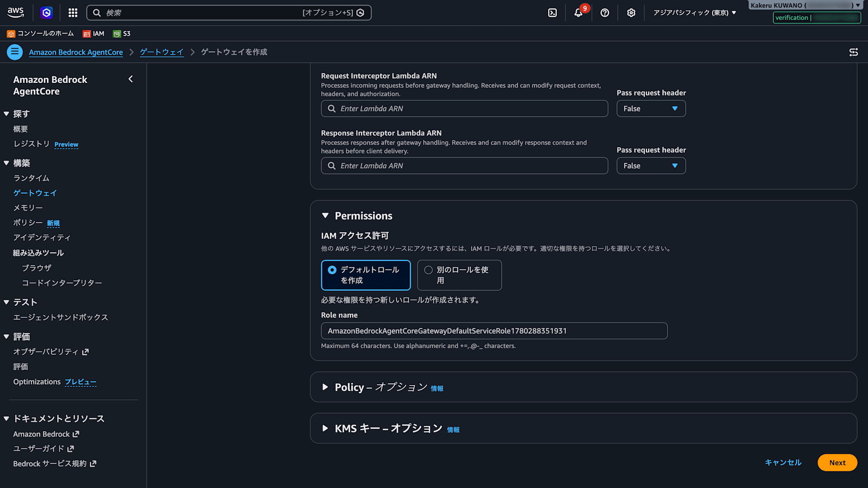Focus the Response Interceptor Lambda ARN field
This screenshot has width=868, height=488.
[x=464, y=166]
